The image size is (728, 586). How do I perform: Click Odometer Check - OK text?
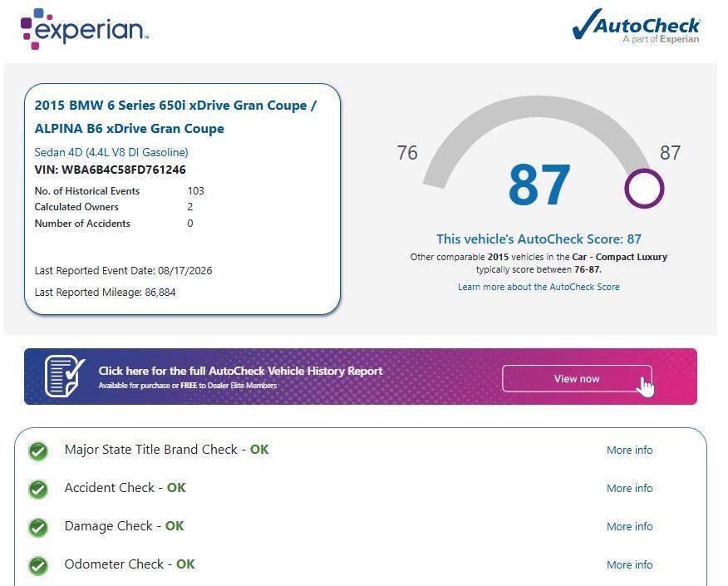pos(130,564)
